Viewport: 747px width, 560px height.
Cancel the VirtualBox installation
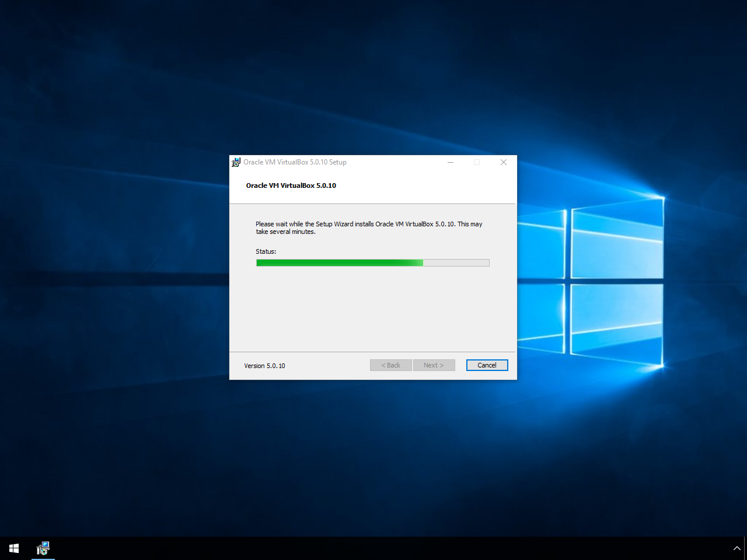(487, 365)
